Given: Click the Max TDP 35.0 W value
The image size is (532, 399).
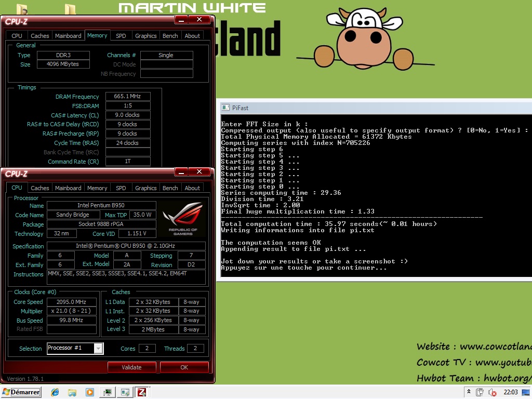Looking at the screenshot, I should (142, 215).
